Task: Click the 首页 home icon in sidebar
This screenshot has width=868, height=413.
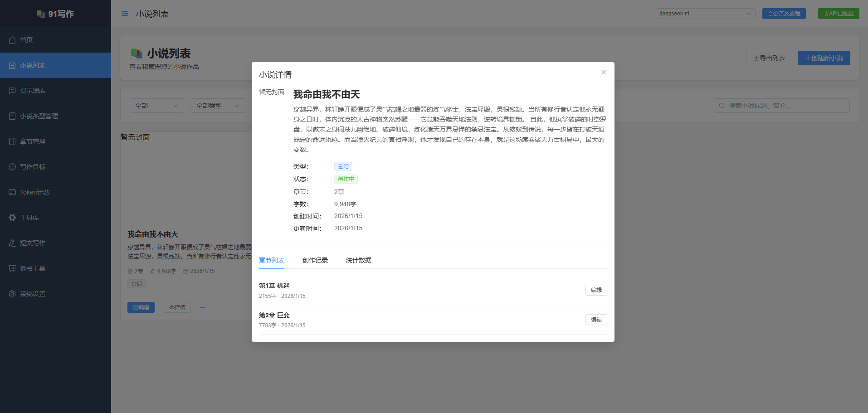Action: click(12, 40)
